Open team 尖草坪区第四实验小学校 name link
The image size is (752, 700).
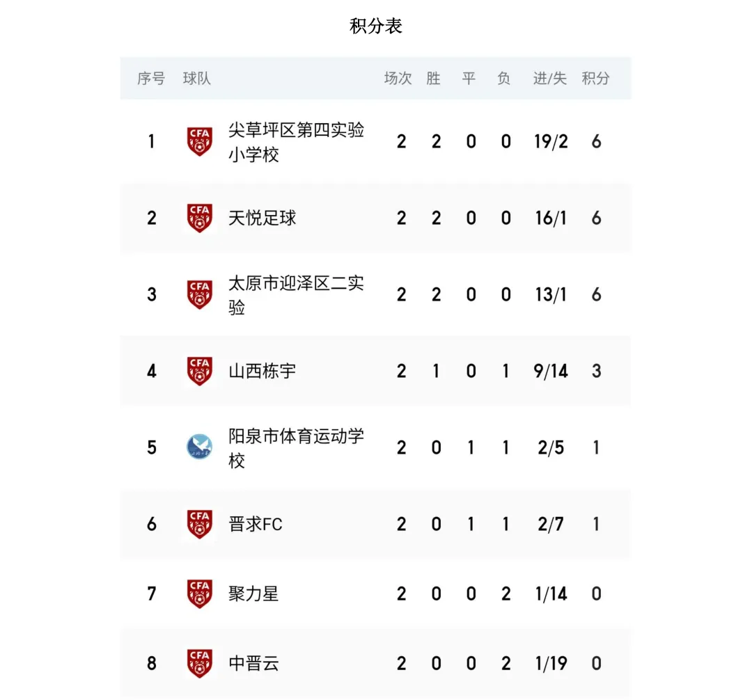pyautogui.click(x=296, y=142)
